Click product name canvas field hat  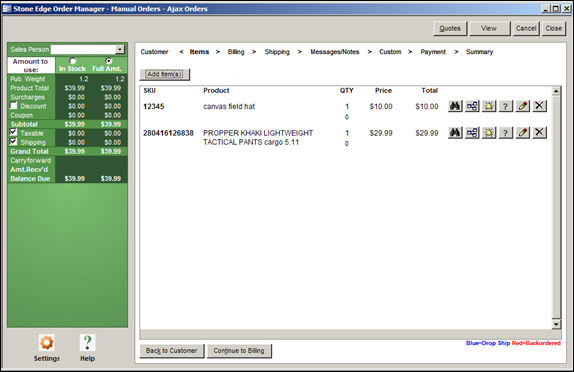(x=229, y=107)
